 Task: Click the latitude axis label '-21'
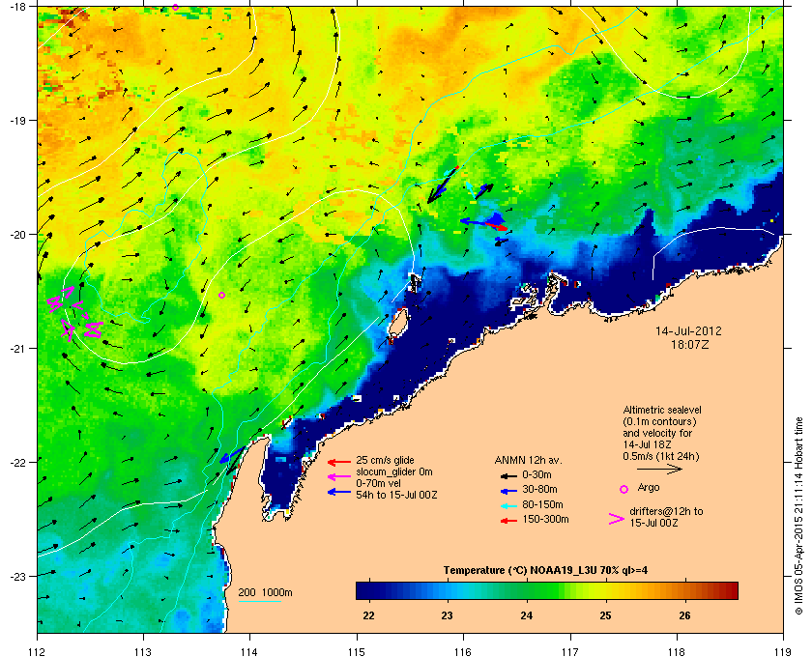tap(17, 348)
